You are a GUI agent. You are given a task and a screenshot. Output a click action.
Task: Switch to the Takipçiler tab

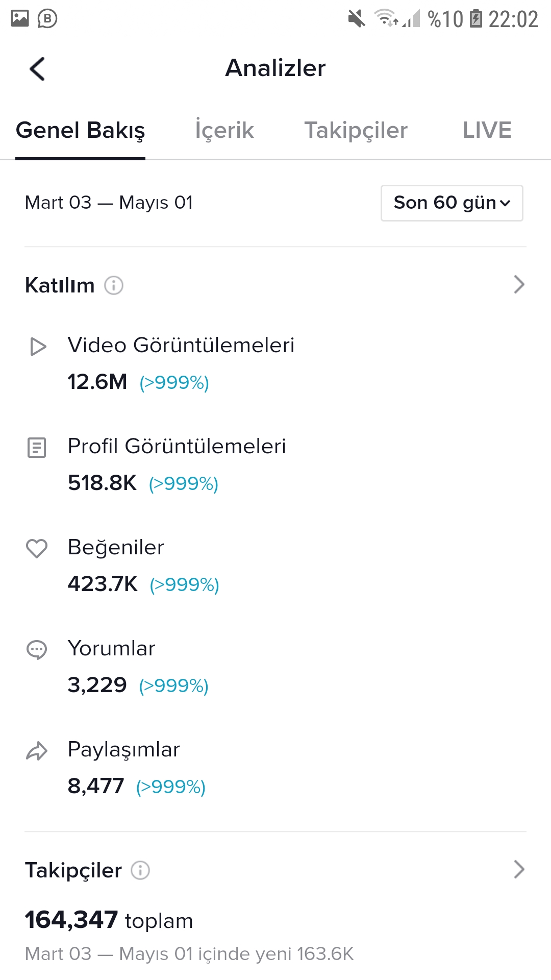tap(356, 130)
